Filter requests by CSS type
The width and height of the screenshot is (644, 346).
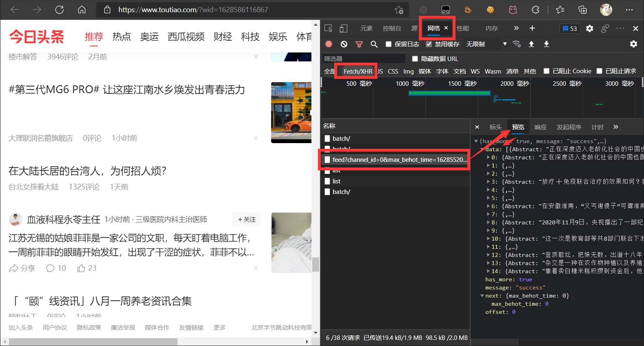pyautogui.click(x=393, y=71)
